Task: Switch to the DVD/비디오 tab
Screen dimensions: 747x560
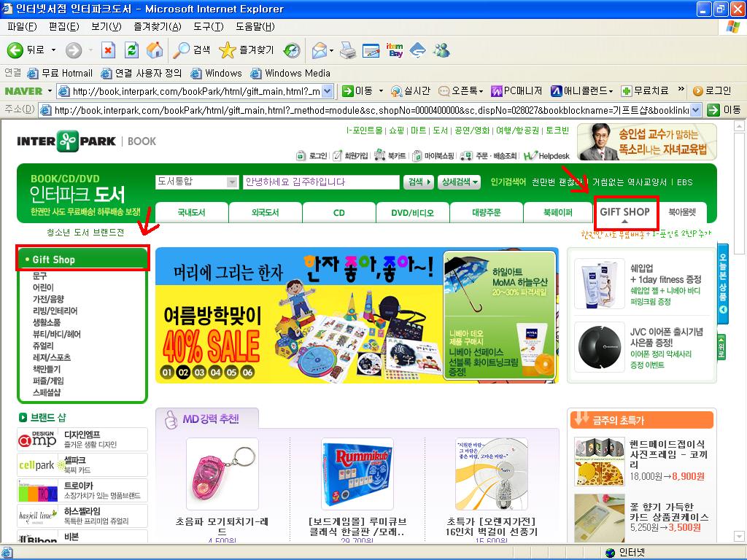Action: tap(413, 212)
